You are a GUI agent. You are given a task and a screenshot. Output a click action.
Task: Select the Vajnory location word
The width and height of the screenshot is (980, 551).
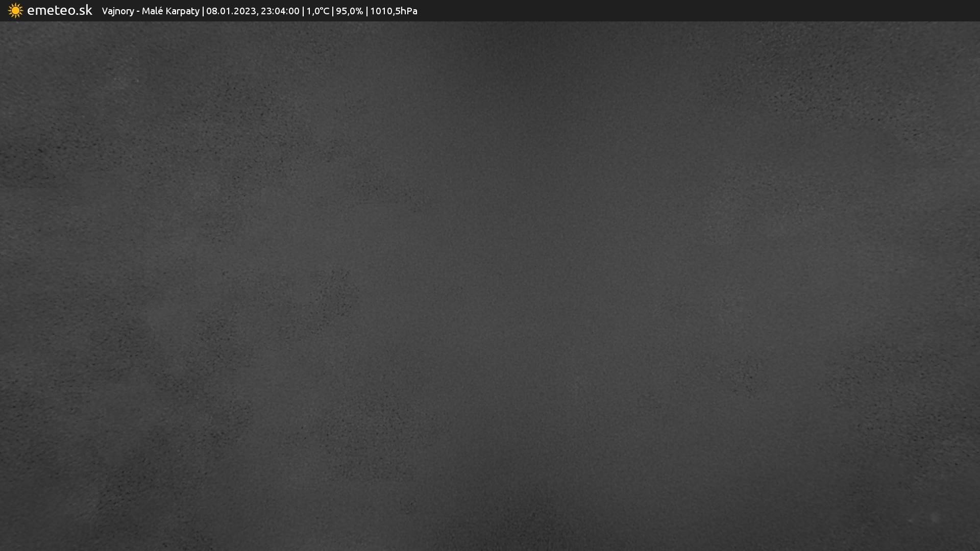(x=117, y=11)
